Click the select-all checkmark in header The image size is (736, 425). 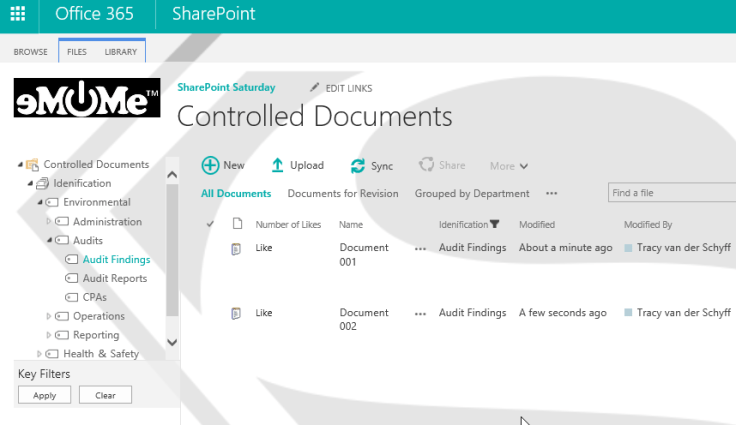click(x=210, y=225)
